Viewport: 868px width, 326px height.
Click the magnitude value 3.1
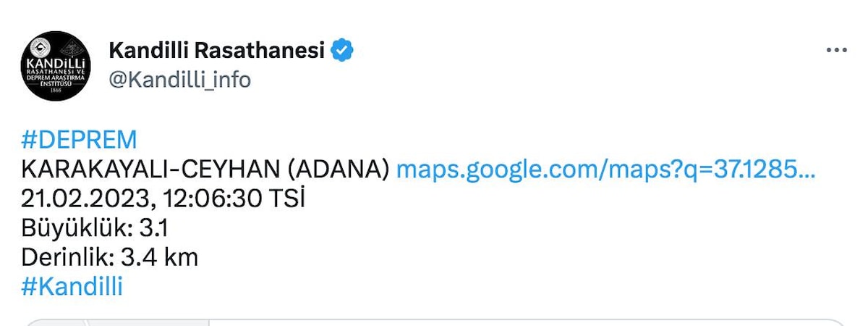[154, 228]
